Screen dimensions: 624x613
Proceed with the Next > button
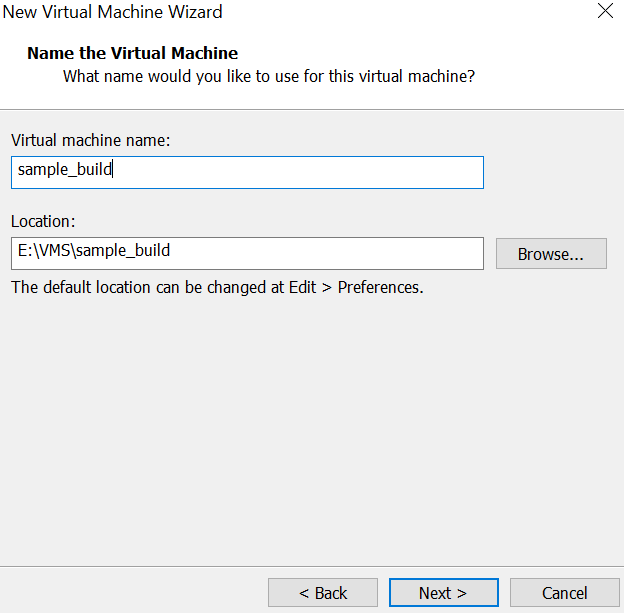click(443, 593)
